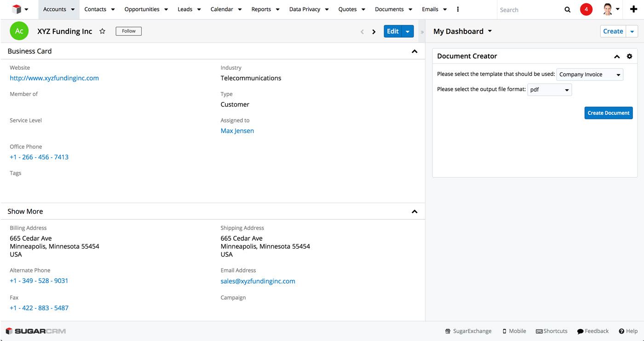644x341 pixels.
Task: Click the green Ac account badge
Action: click(x=19, y=31)
